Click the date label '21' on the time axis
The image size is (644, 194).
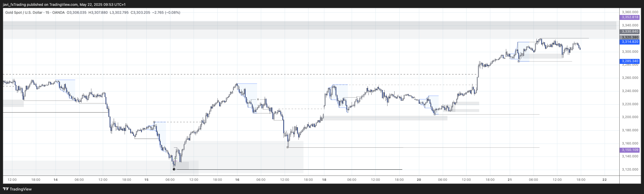click(510, 180)
